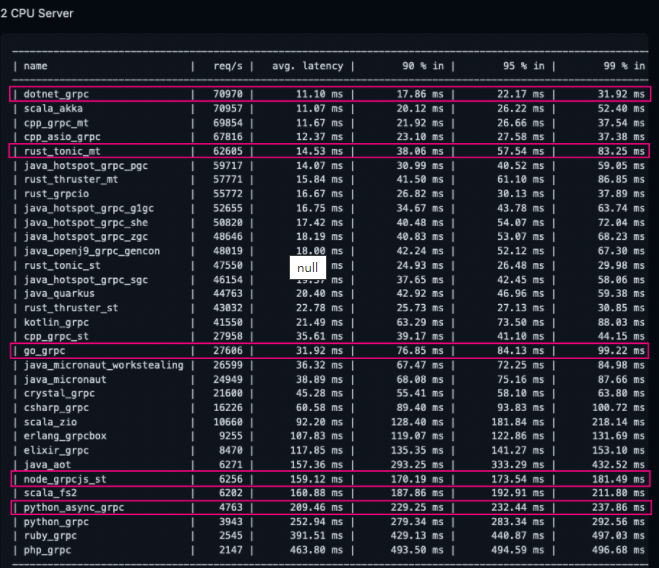The width and height of the screenshot is (659, 568).
Task: Click the '90 % in' column header
Action: 423,66
